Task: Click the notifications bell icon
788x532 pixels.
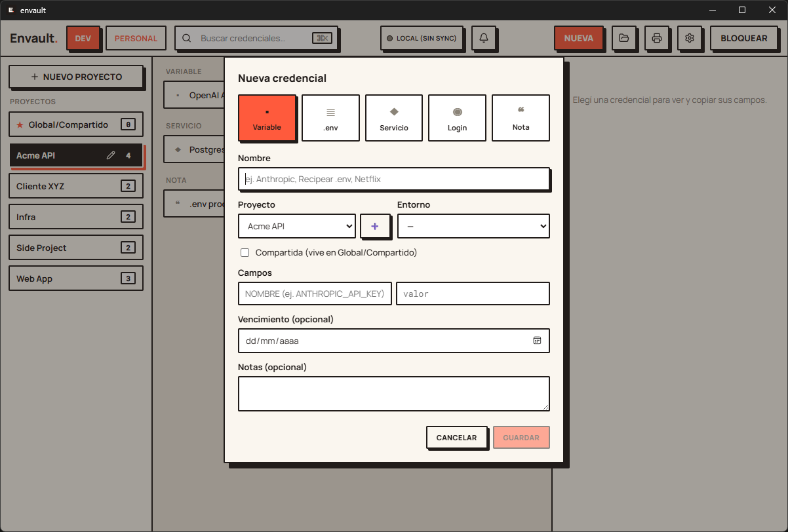Action: click(484, 38)
